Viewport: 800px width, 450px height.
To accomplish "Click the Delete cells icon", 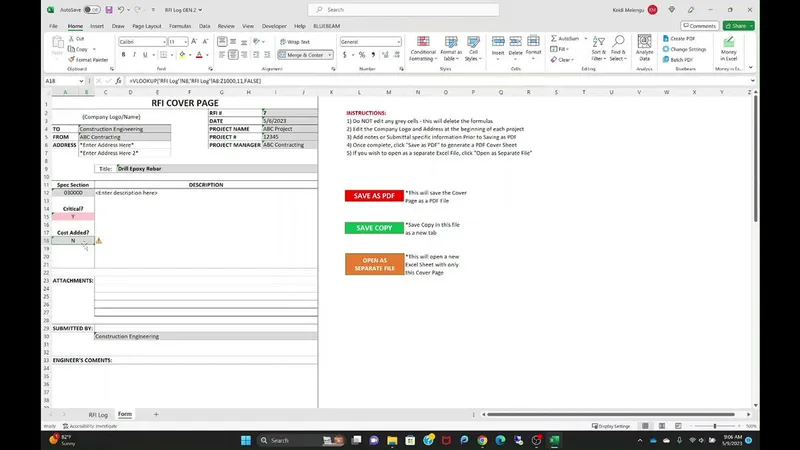I will coord(516,42).
